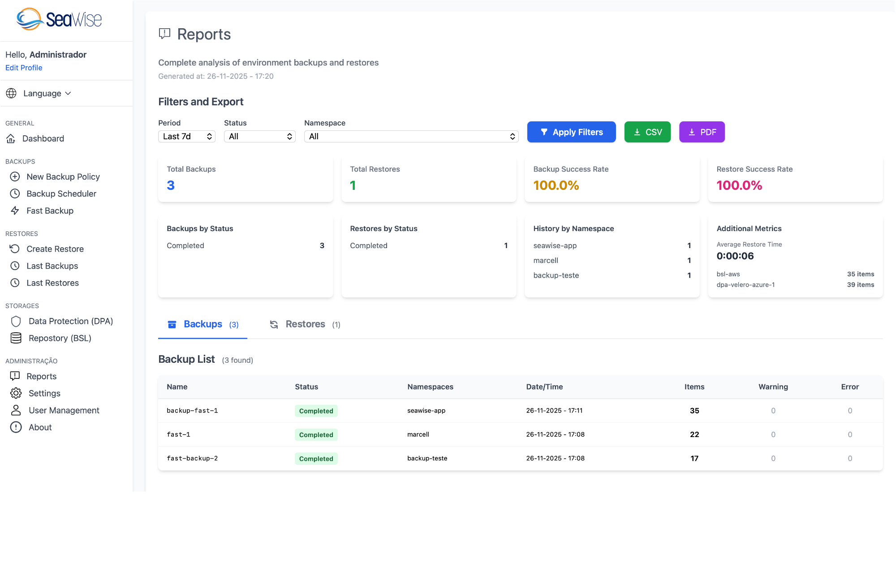Open the Status filter dropdown
The image size is (896, 588).
259,137
